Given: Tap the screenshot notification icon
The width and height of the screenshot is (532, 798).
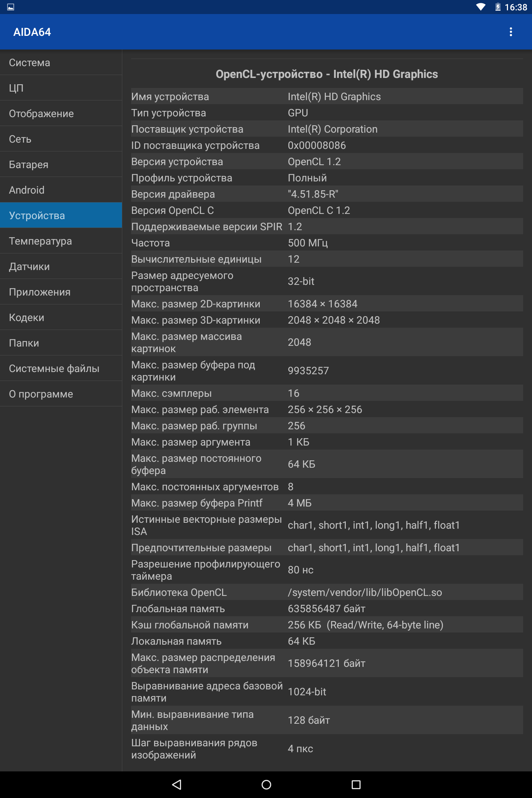Looking at the screenshot, I should tap(11, 7).
